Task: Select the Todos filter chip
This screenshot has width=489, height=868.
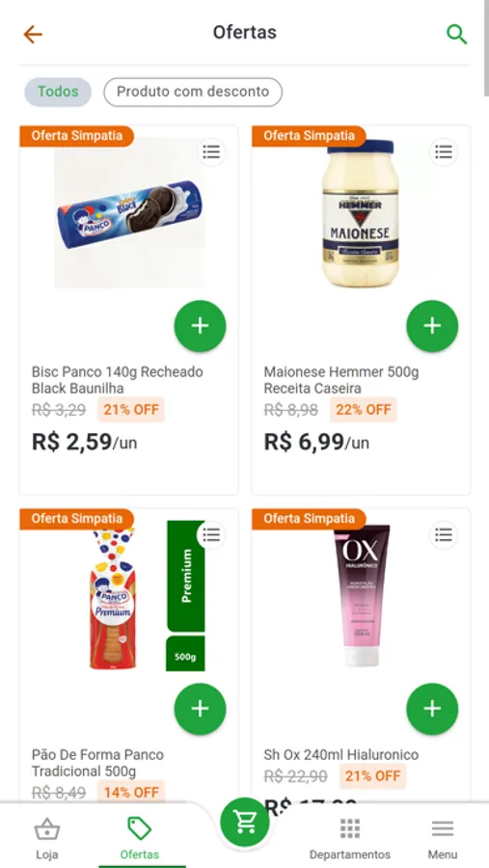Action: click(x=58, y=92)
